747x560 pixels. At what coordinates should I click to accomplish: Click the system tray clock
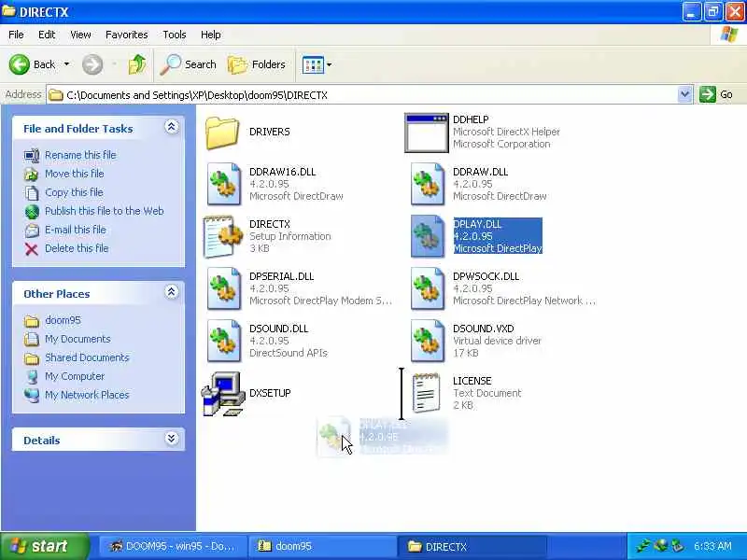(712, 546)
